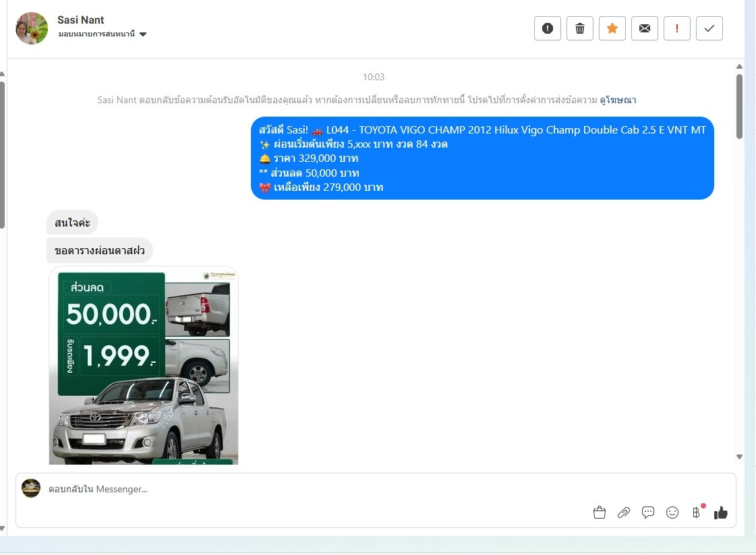This screenshot has width=756, height=555.
Task: Click left panel scrollbar thumb
Action: [2, 154]
